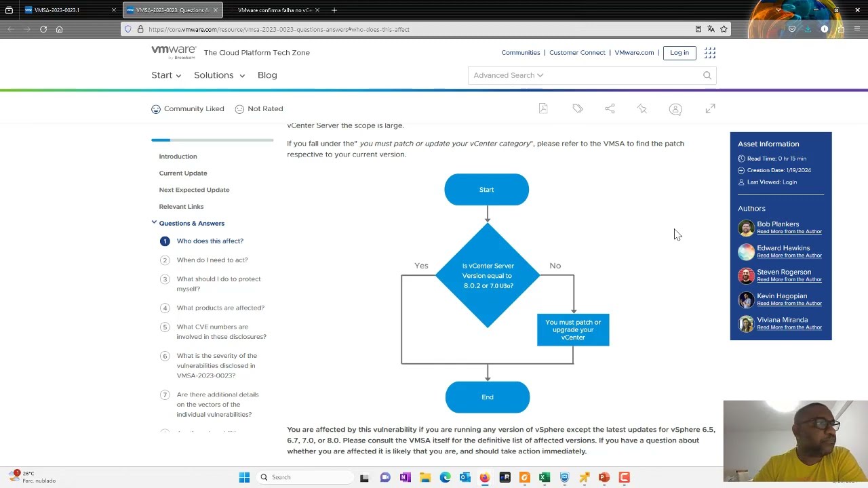Image resolution: width=868 pixels, height=488 pixels.
Task: Click the VMware by Broadcom logo
Action: pos(174,52)
